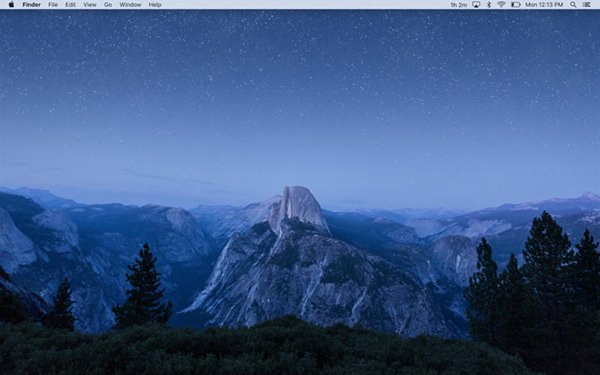Open the Apple menu
The width and height of the screenshot is (600, 375).
tap(11, 5)
